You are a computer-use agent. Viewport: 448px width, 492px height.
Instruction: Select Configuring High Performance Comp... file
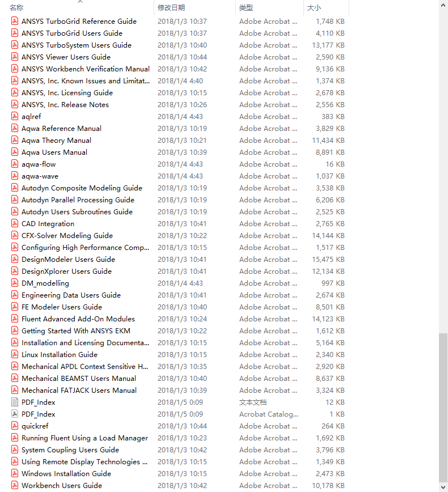pos(85,248)
